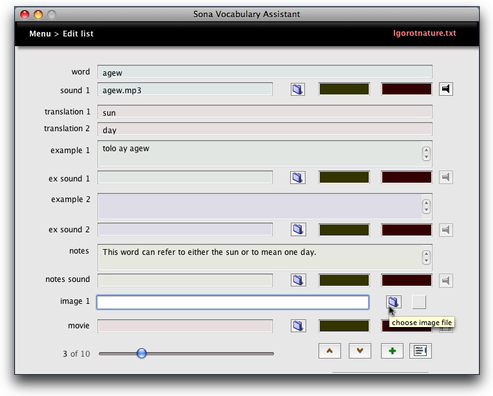Select Edit list breadcrumb item
The image size is (493, 396).
pyautogui.click(x=78, y=34)
